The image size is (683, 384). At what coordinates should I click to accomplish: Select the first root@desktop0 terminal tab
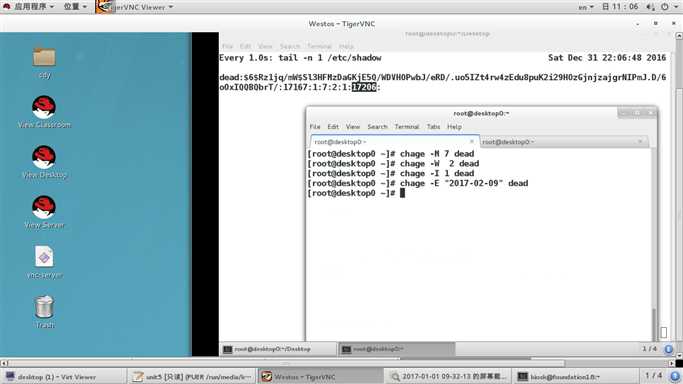(x=394, y=142)
